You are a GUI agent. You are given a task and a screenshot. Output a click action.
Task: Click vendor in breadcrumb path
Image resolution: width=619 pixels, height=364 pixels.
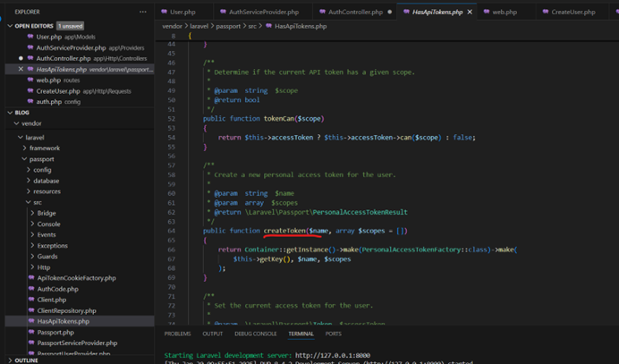click(172, 26)
